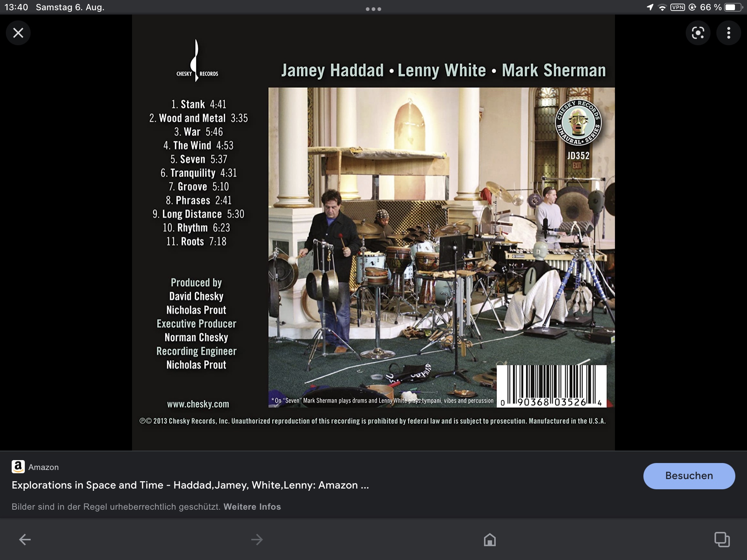This screenshot has width=747, height=560.
Task: Tap the clock showing 13:40
Action: 16,7
